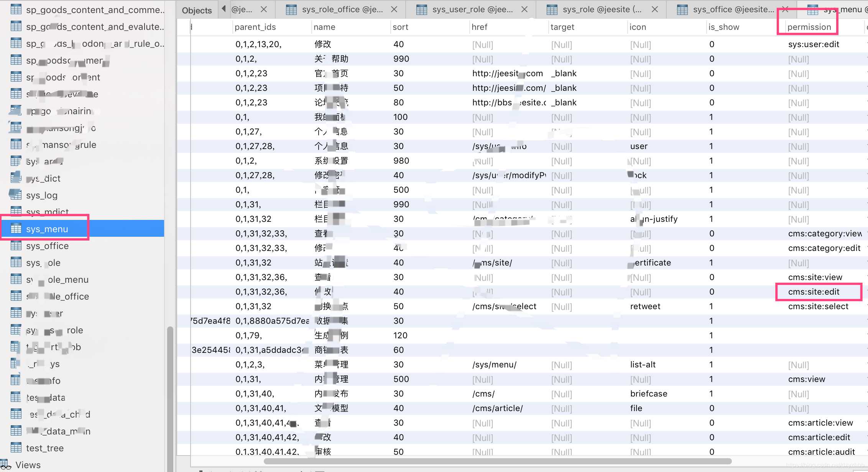Select the cms:article:audit permission cell
The width and height of the screenshot is (868, 472).
pos(824,451)
